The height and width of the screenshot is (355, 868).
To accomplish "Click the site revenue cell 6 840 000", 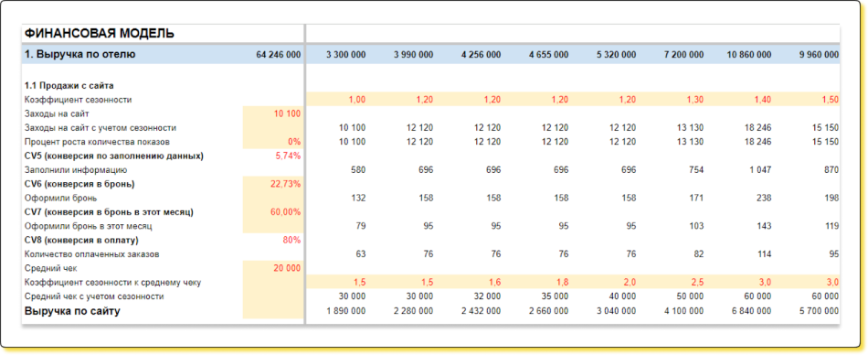I will (x=751, y=311).
